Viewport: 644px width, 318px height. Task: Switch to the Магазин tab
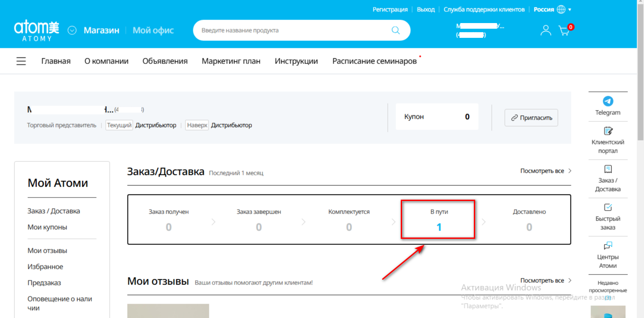click(101, 30)
